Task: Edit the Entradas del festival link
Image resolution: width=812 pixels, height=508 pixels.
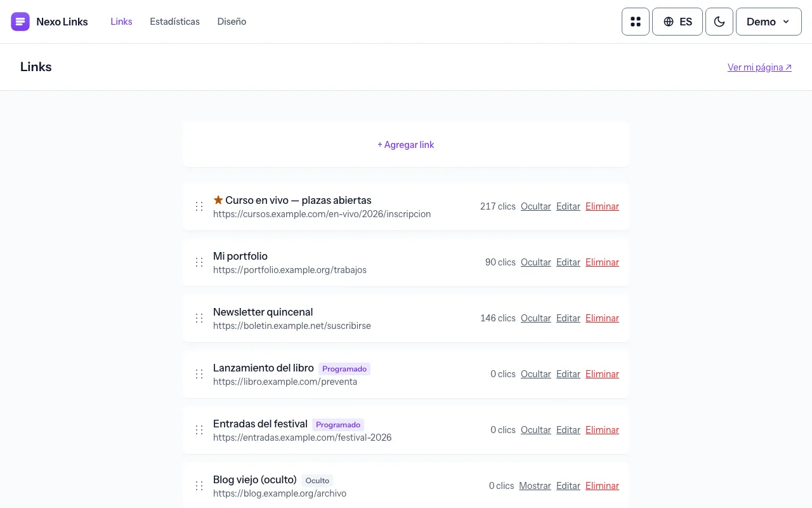Action: 568,430
